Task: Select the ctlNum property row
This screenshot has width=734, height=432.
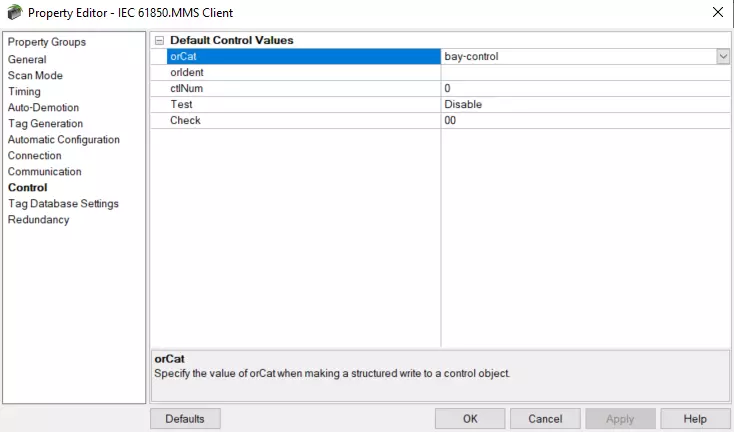Action: (x=303, y=88)
